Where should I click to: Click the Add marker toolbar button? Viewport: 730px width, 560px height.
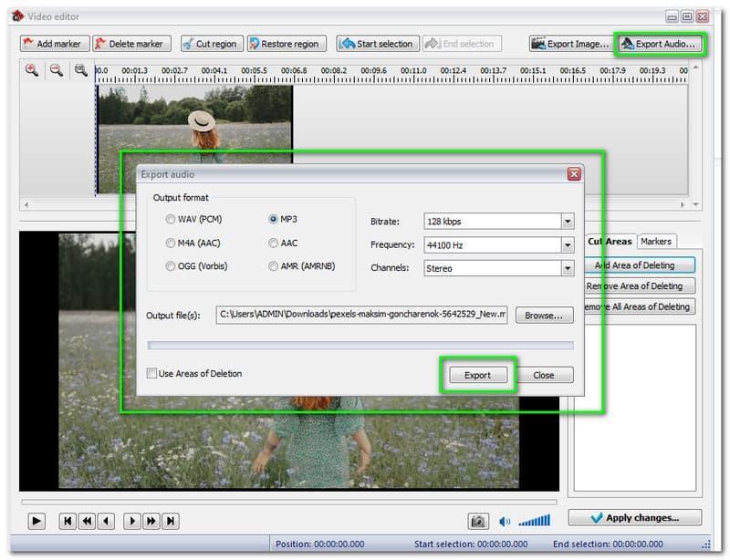pos(55,44)
